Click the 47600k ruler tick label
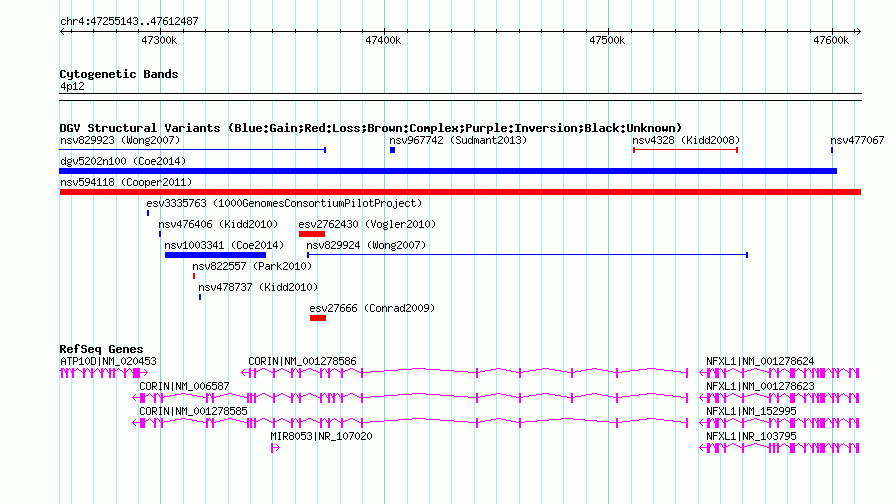This screenshot has height=504, width=890. click(831, 40)
